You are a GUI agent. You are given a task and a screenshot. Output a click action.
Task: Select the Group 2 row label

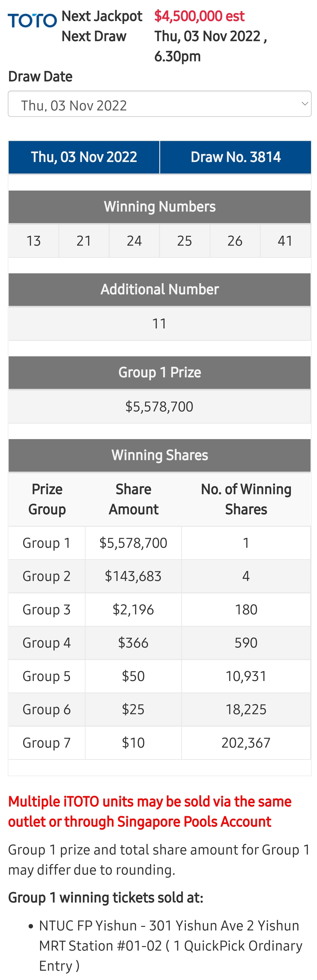point(47,576)
